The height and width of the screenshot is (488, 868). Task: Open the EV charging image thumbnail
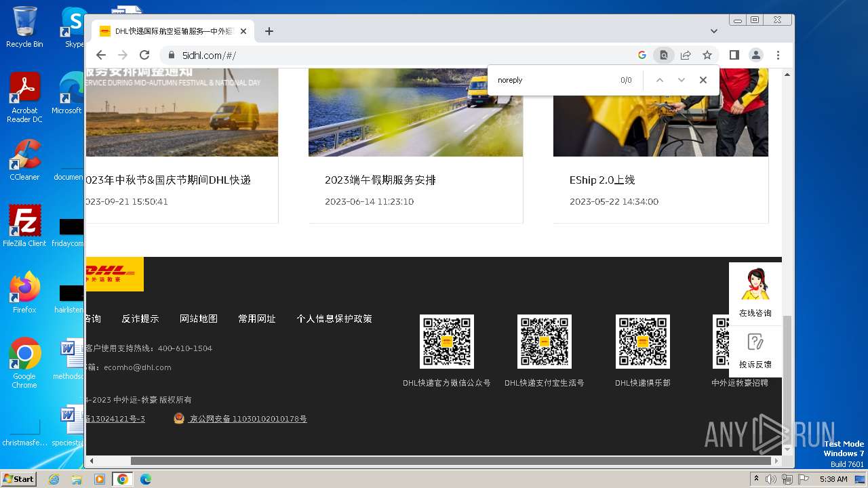[x=660, y=113]
